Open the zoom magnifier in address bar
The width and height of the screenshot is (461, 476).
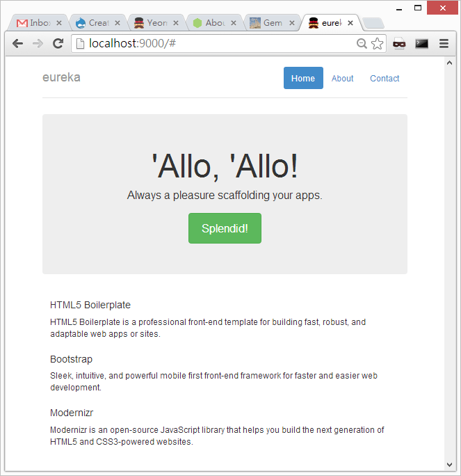362,44
